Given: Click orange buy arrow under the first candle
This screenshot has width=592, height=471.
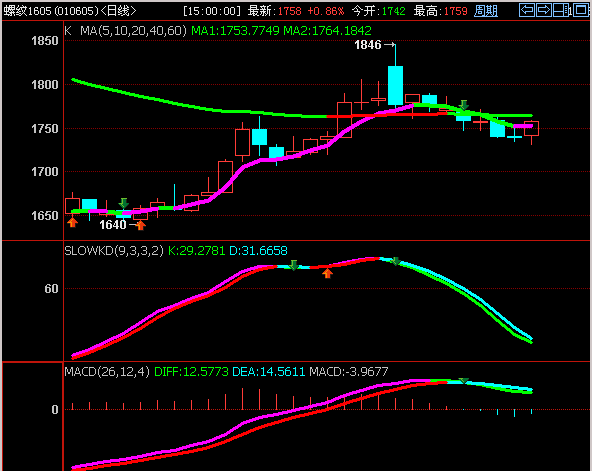Looking at the screenshot, I should (x=72, y=222).
